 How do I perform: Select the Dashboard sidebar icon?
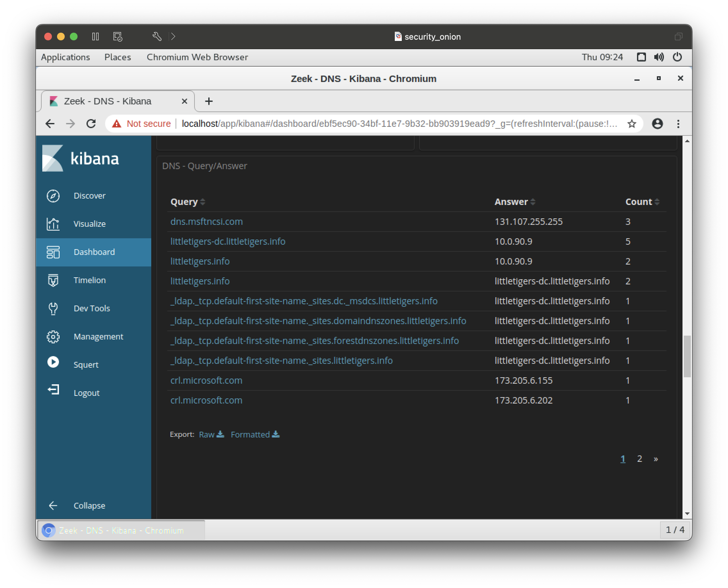pos(53,252)
